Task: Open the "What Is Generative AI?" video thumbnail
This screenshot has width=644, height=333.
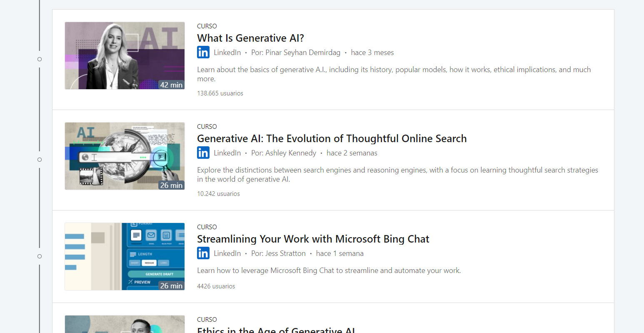Action: (125, 55)
